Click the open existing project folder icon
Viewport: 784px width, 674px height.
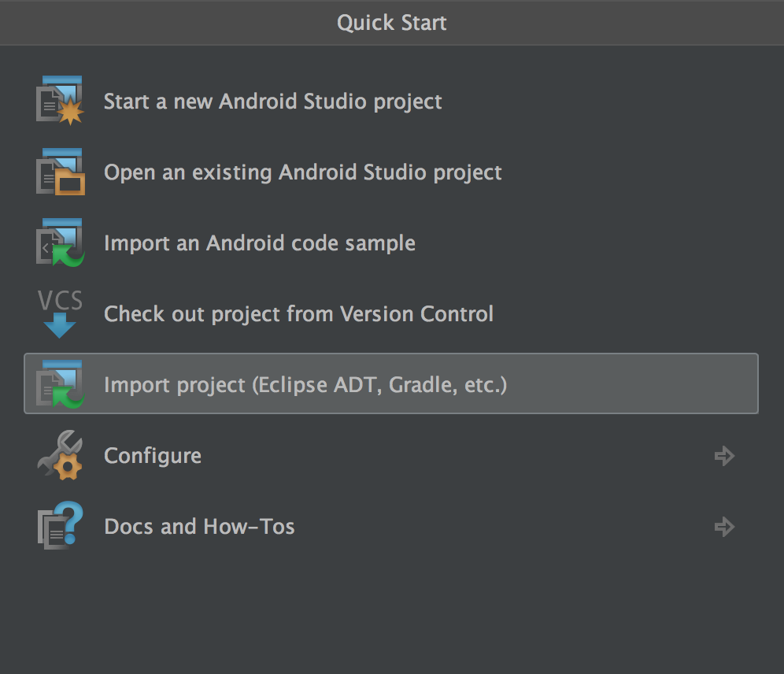[60, 172]
